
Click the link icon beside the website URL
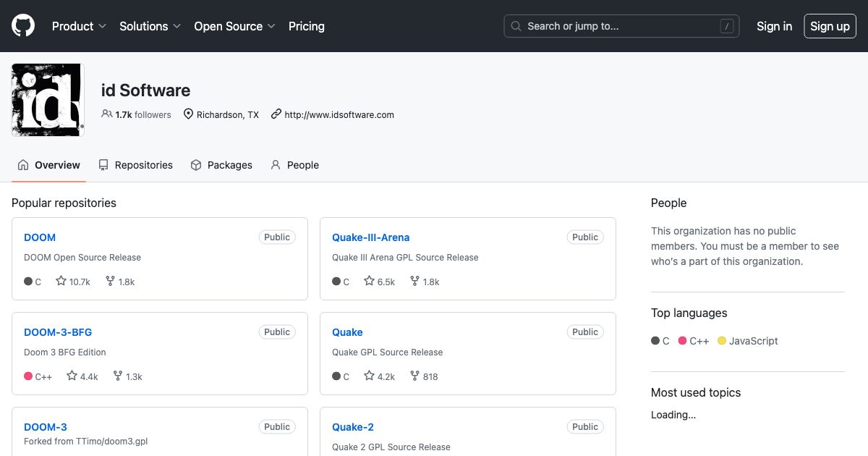(x=276, y=114)
